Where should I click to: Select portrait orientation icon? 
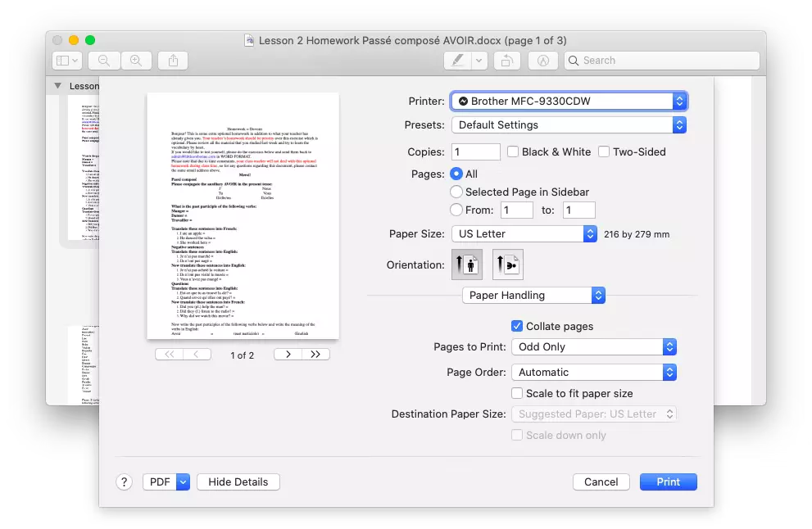pyautogui.click(x=466, y=264)
